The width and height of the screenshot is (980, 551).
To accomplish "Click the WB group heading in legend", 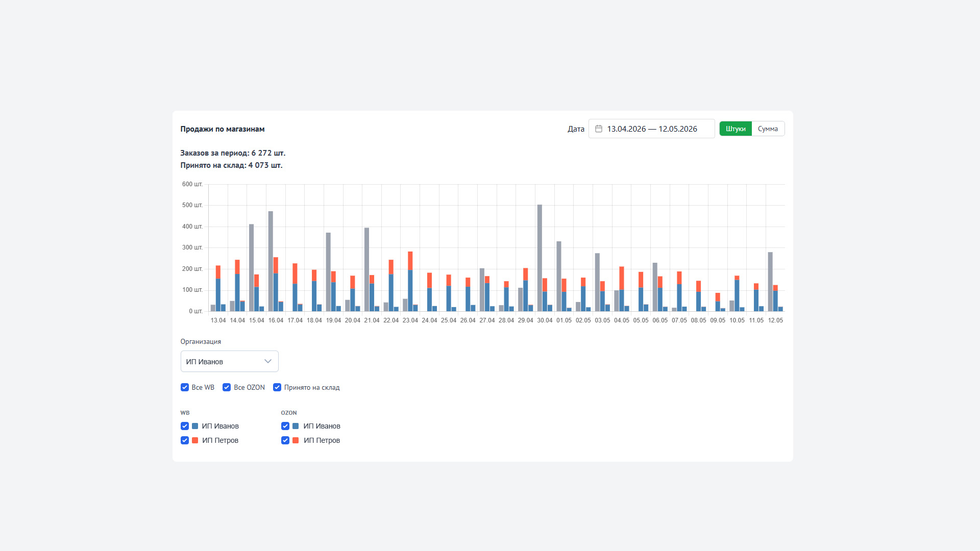I will coord(185,413).
